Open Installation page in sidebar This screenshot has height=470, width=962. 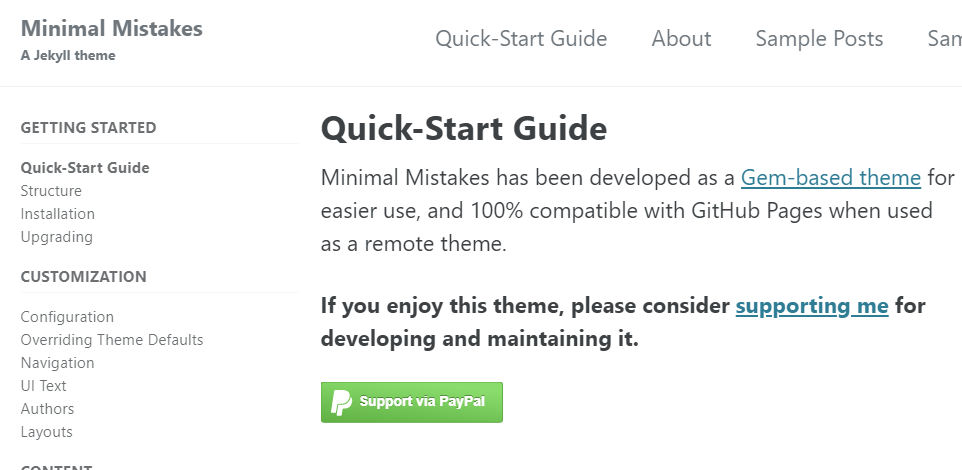[x=58, y=214]
